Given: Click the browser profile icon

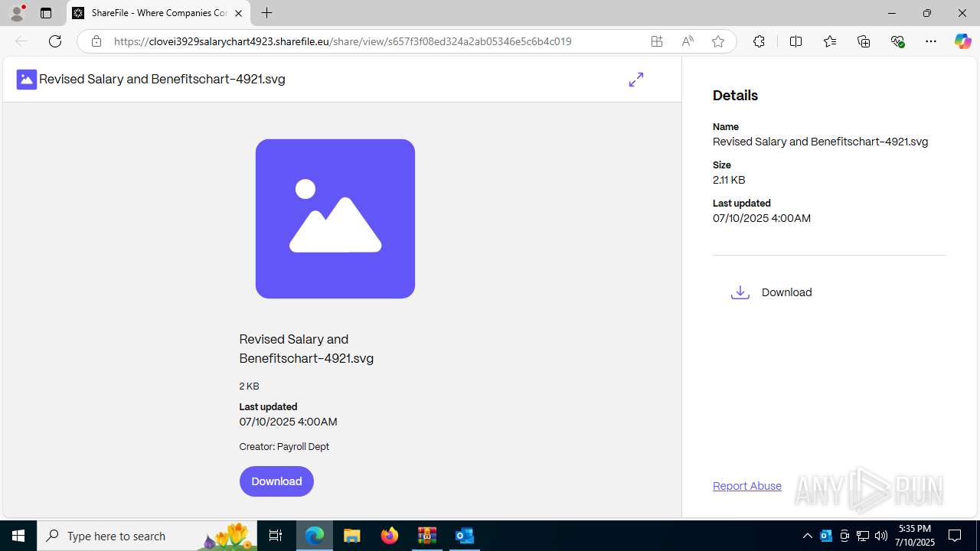Looking at the screenshot, I should coord(17,13).
